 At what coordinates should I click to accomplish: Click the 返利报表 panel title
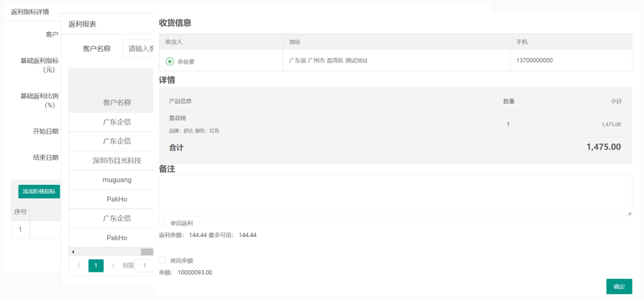[x=82, y=24]
